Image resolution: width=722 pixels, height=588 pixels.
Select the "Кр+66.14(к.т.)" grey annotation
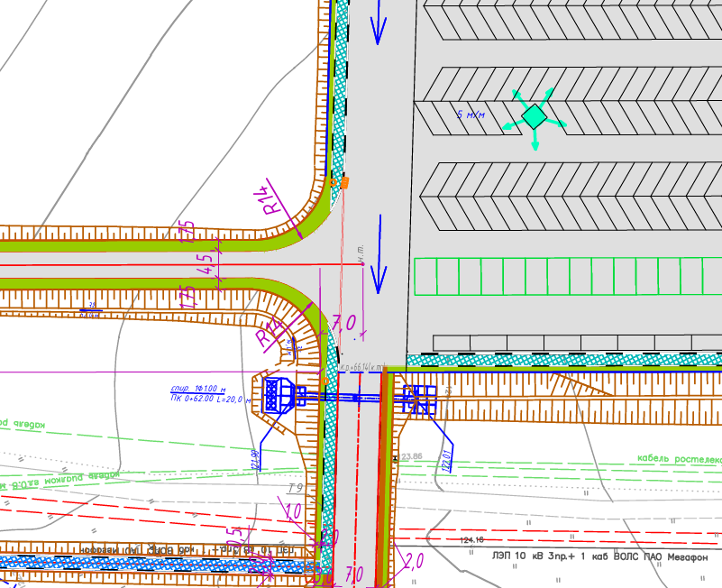pos(362,367)
